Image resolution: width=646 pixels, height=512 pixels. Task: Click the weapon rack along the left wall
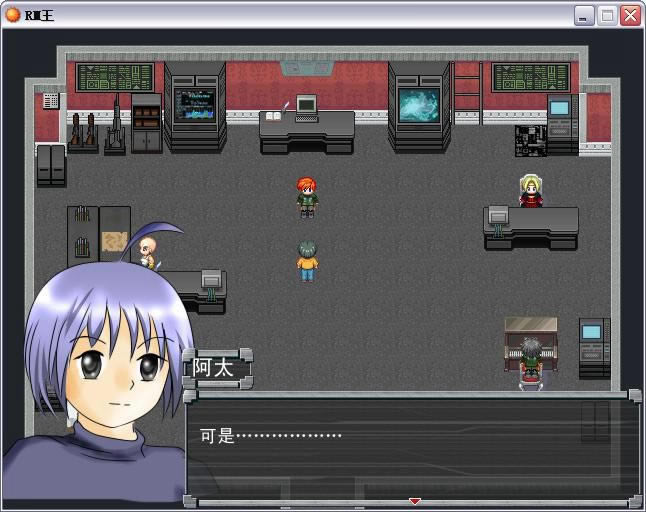tap(98, 130)
